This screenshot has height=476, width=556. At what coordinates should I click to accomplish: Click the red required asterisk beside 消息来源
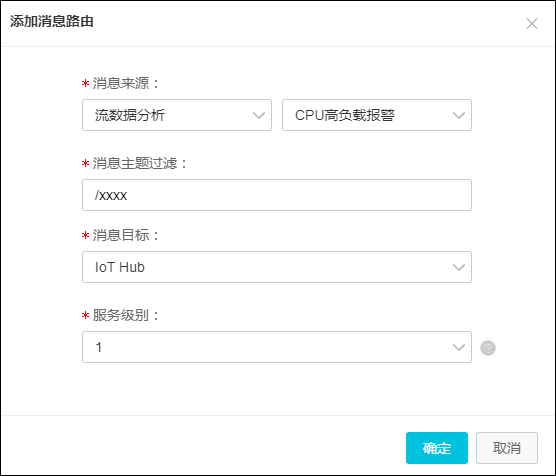pos(85,84)
